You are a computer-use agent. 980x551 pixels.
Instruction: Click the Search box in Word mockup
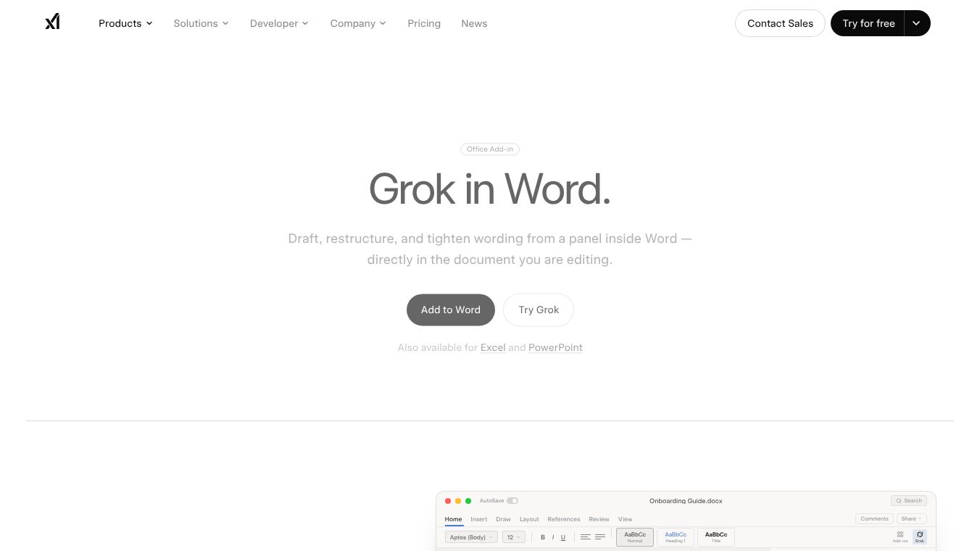point(909,501)
